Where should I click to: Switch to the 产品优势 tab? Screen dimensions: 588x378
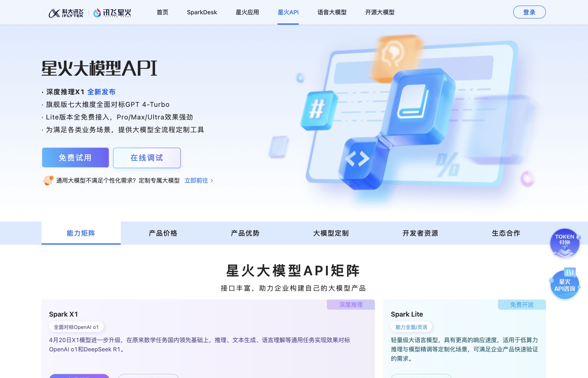click(x=245, y=233)
